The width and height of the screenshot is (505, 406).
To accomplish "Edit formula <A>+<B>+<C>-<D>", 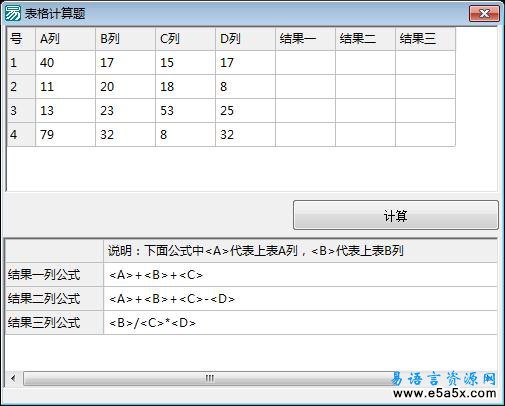I will click(x=300, y=299).
